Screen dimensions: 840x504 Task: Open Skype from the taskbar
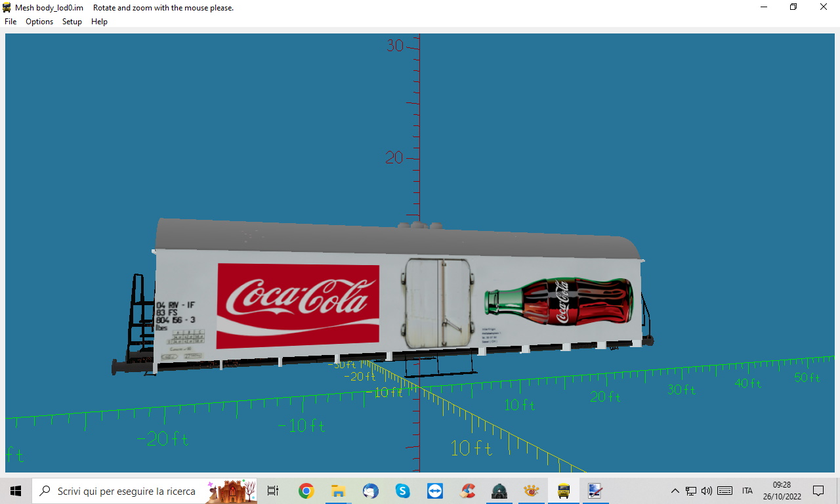point(402,491)
